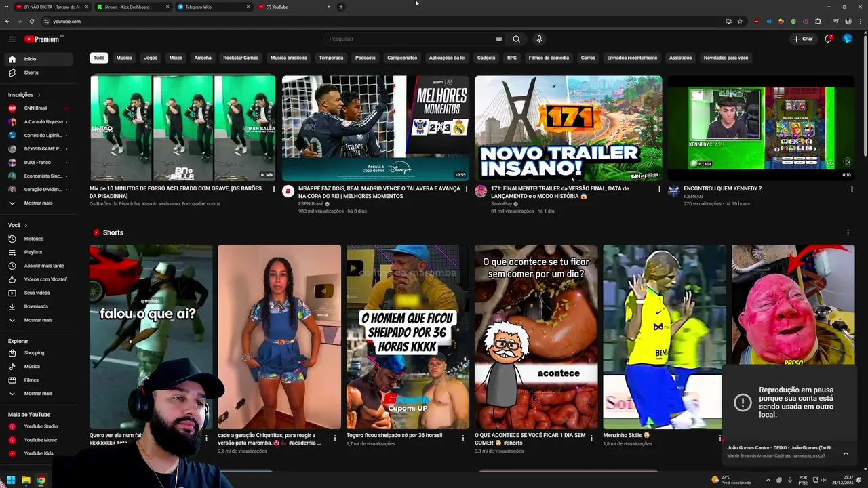Open YouTube Music link

tap(37, 440)
